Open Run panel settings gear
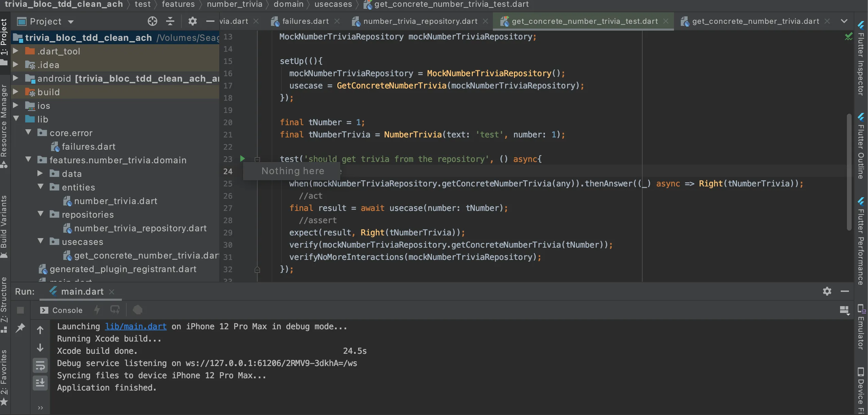Viewport: 868px width, 415px height. 827,291
